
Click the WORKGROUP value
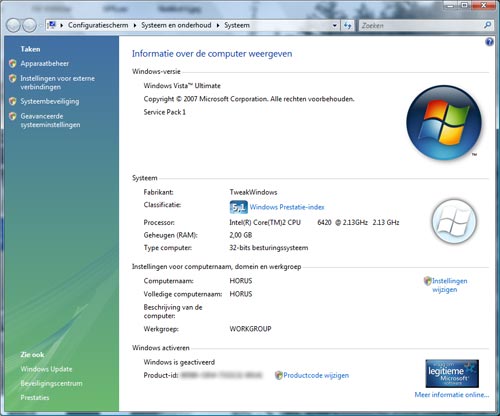tap(250, 329)
